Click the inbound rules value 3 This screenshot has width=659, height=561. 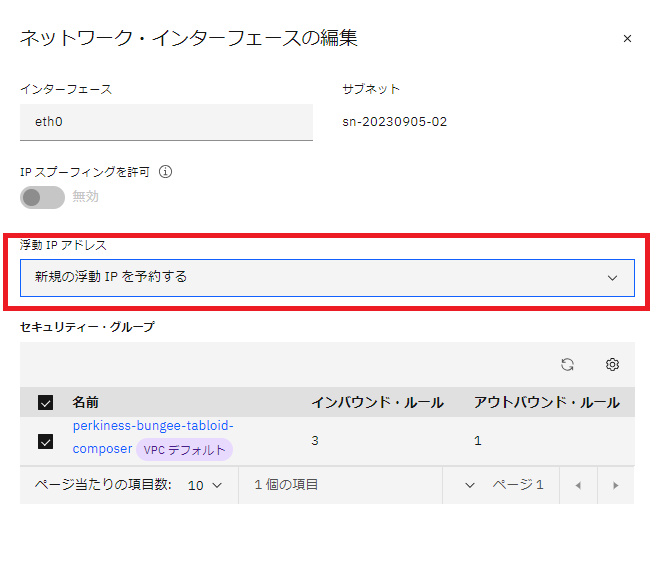point(315,441)
